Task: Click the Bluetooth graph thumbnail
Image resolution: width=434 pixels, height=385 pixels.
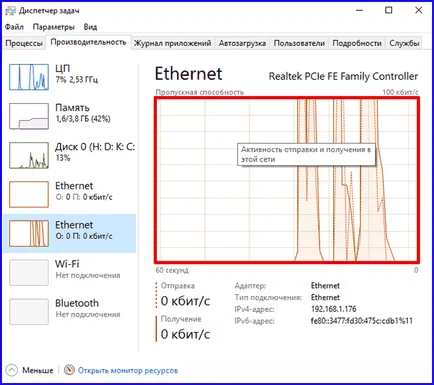Action: [x=29, y=312]
